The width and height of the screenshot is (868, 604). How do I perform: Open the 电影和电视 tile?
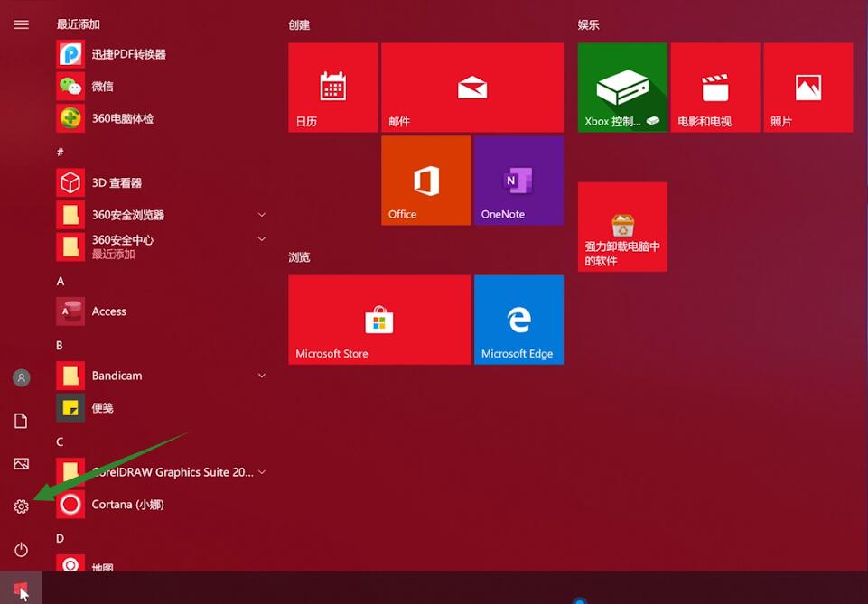pos(715,88)
